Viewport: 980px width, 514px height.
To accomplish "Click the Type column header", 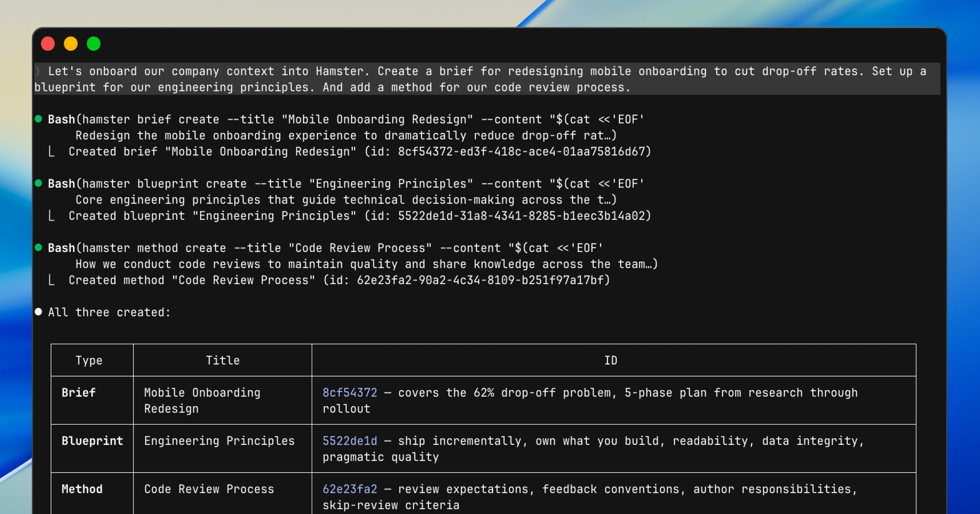I will (x=89, y=360).
